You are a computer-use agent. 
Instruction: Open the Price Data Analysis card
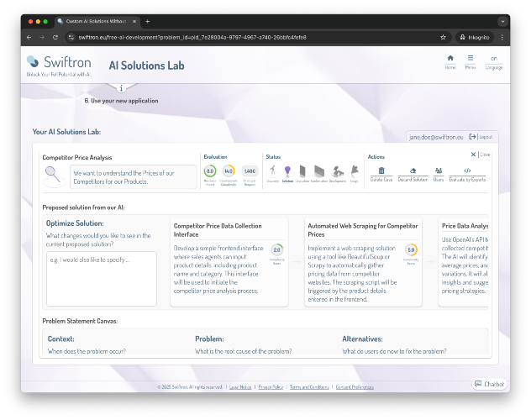coord(463,262)
